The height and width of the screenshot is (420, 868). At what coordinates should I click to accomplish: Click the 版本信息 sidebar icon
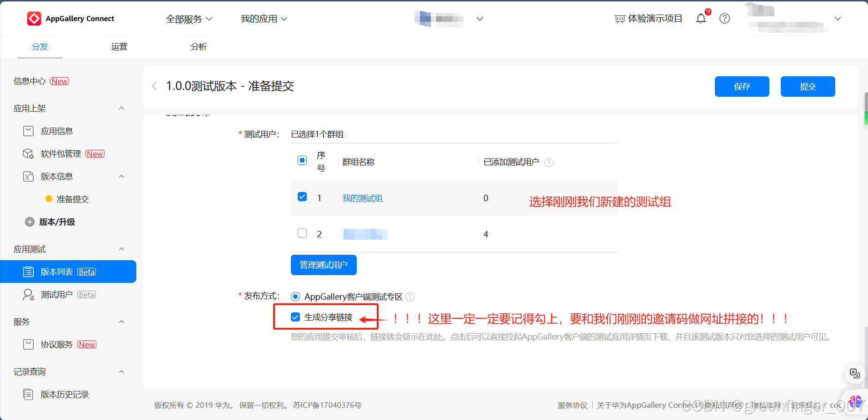point(28,177)
